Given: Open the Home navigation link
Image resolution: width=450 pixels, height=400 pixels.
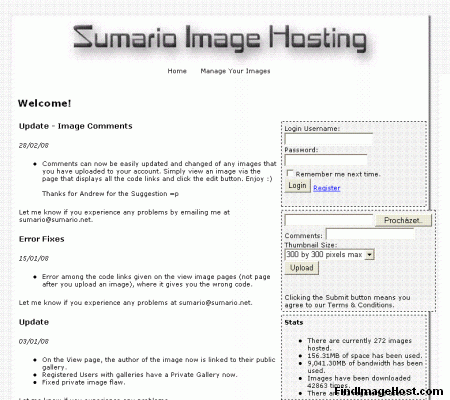Looking at the screenshot, I should (177, 71).
